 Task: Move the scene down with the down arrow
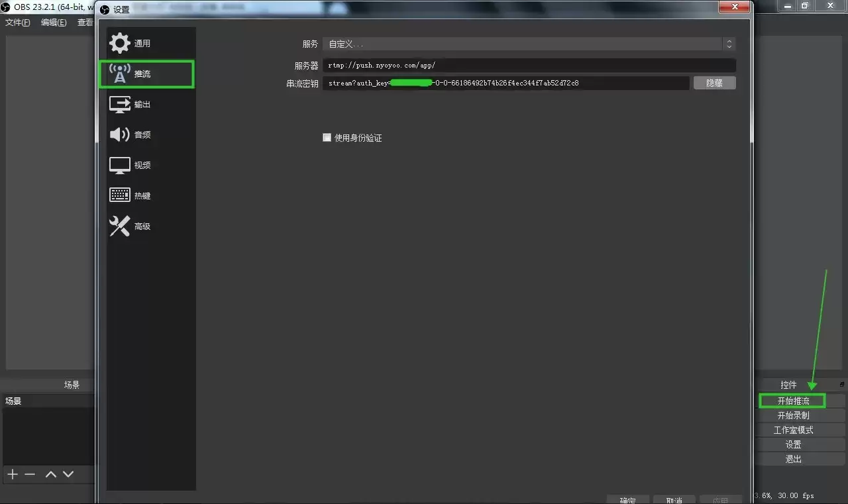point(68,474)
